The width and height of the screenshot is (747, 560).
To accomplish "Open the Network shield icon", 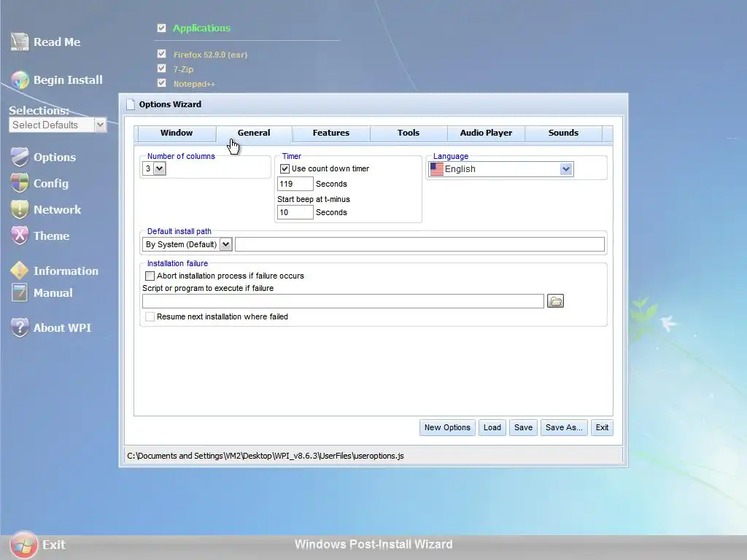I will click(20, 209).
